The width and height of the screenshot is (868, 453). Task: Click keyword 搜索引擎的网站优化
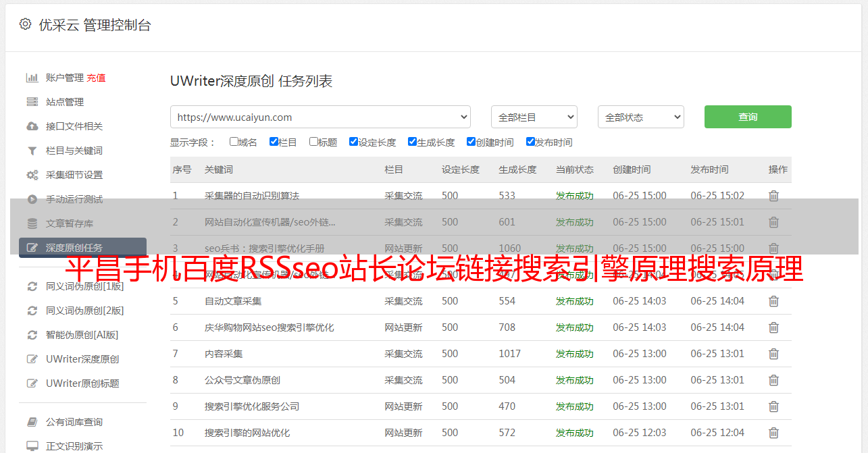tap(247, 433)
